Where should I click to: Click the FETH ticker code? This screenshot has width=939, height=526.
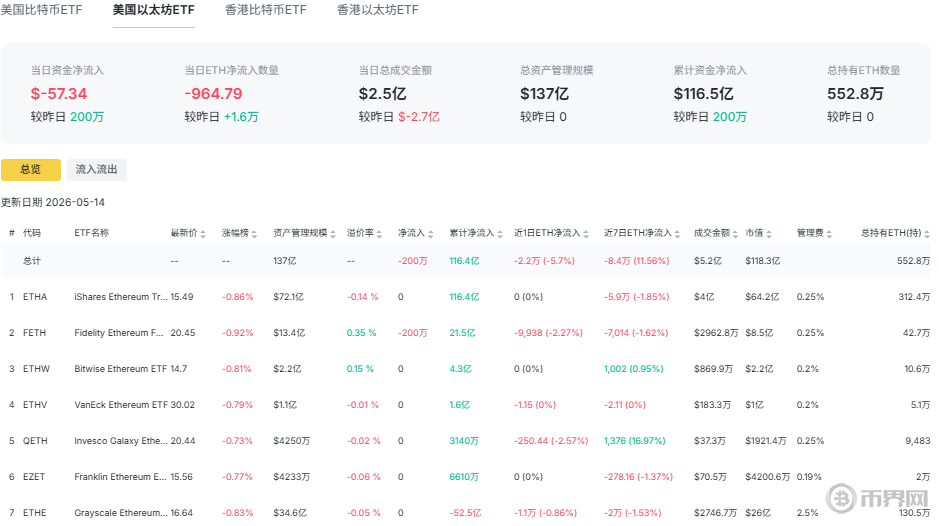(x=34, y=332)
